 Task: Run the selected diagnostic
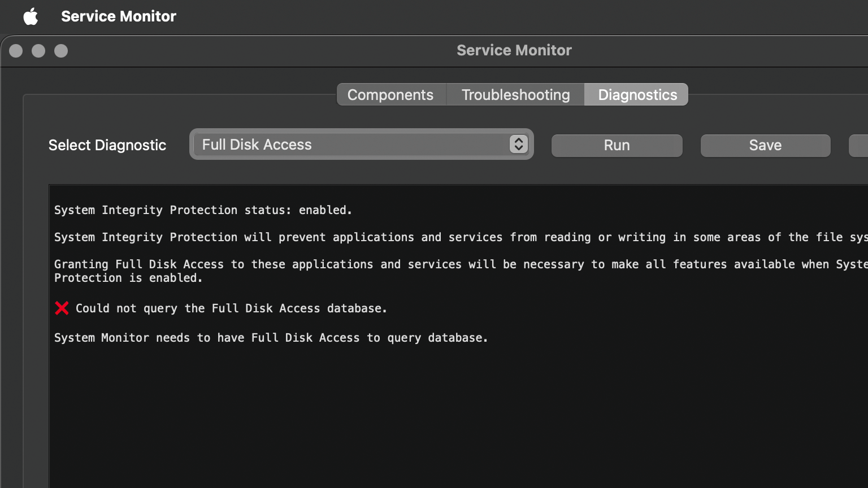coord(617,145)
